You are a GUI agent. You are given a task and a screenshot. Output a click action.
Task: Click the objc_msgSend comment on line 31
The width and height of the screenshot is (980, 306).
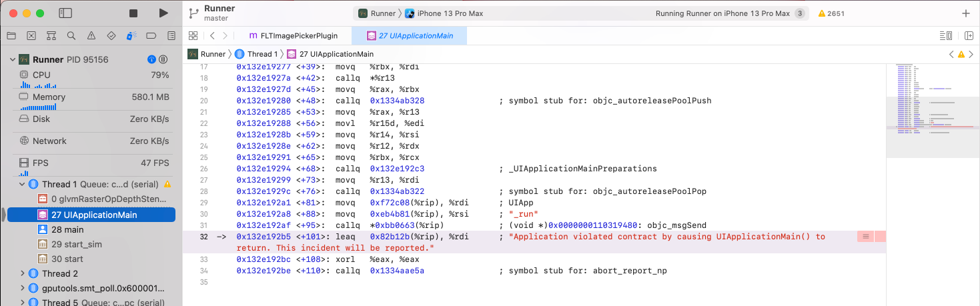pos(602,225)
